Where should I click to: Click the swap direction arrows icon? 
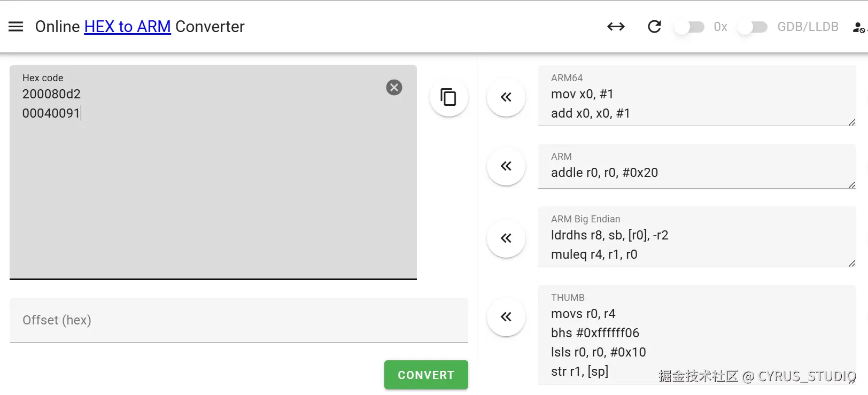pos(616,27)
